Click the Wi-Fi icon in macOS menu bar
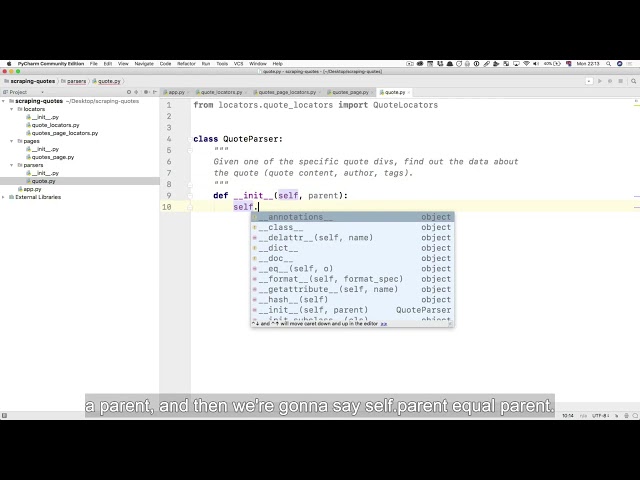The width and height of the screenshot is (640, 480). coord(526,64)
